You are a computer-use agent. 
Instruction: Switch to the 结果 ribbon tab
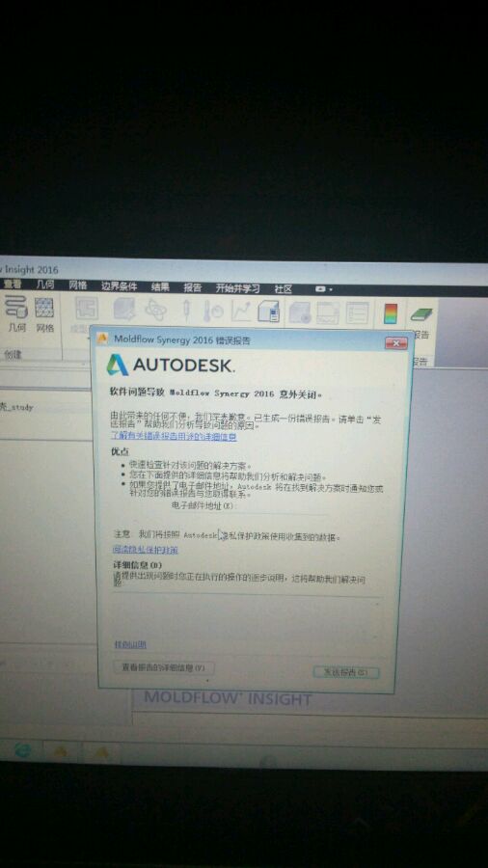[x=160, y=287]
